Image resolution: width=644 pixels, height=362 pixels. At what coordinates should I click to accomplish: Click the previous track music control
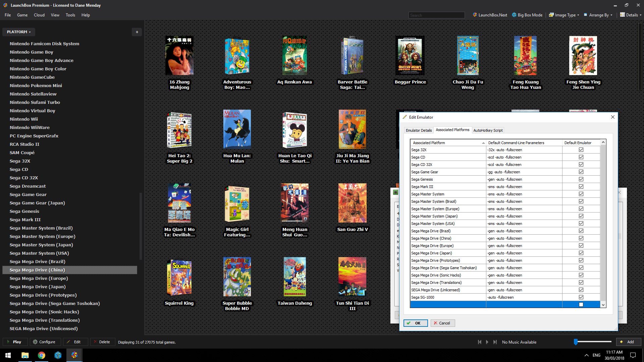click(480, 342)
